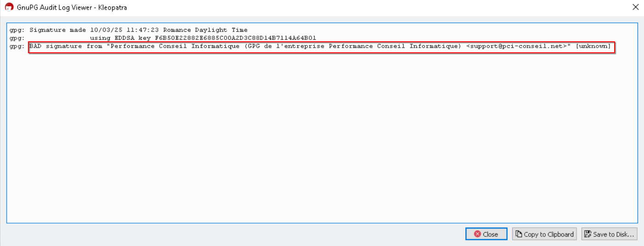Viewport: 644px width, 246px height.
Task: Copy the audit log to clipboard
Action: pos(544,234)
